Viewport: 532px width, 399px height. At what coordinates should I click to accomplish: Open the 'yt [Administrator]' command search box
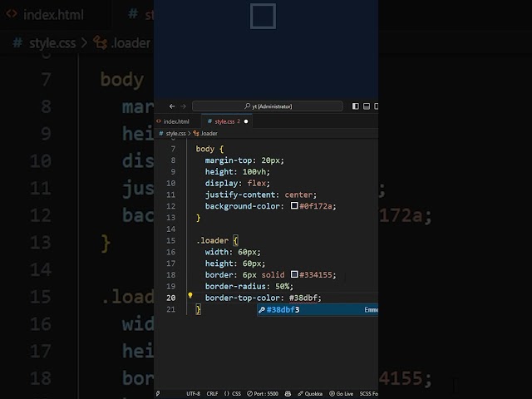(x=268, y=106)
